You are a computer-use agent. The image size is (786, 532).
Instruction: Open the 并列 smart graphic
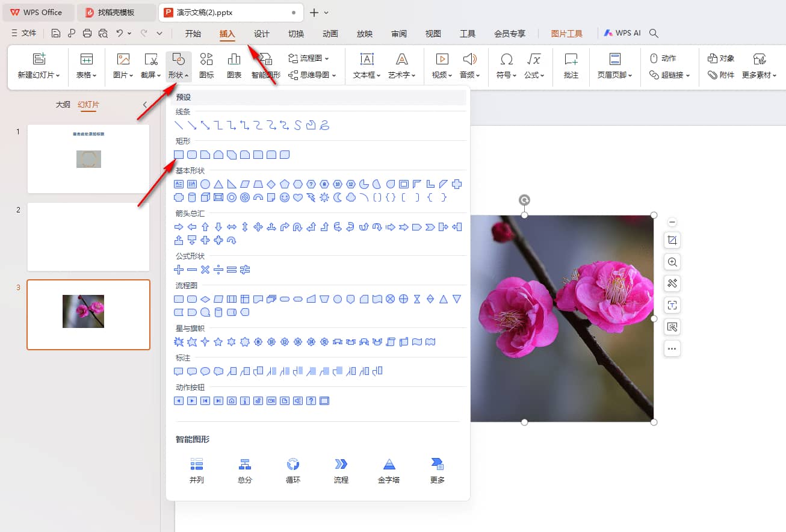click(x=197, y=470)
